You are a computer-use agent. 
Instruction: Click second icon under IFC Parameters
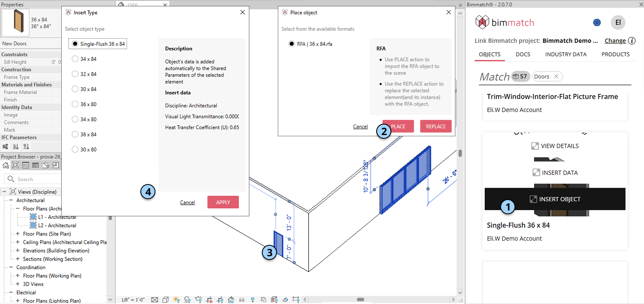(x=16, y=146)
